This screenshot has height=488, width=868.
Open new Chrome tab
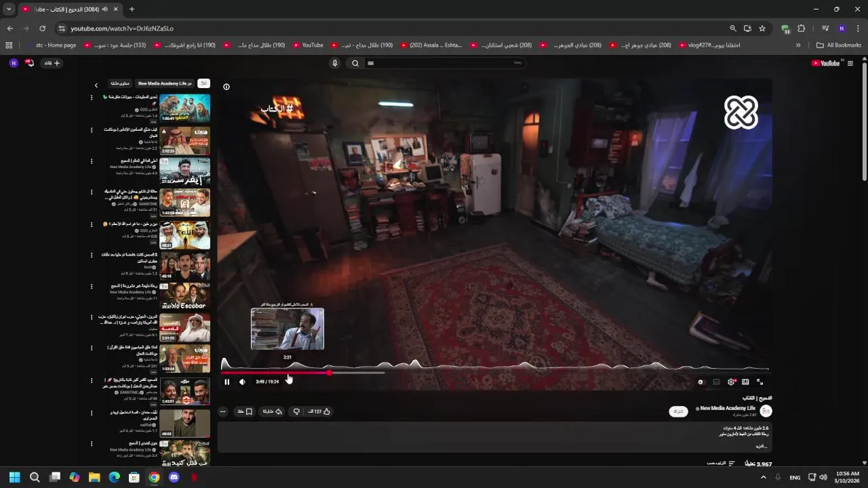click(132, 9)
